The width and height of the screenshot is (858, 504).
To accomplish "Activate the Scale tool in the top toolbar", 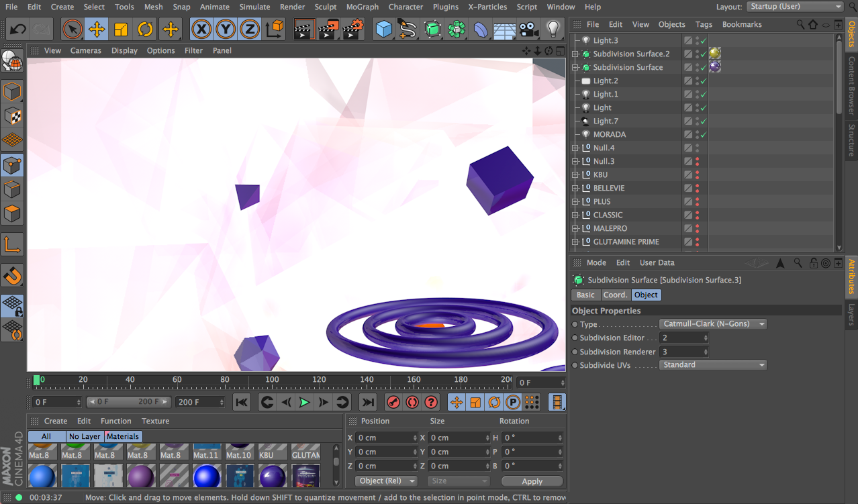I will click(x=121, y=30).
